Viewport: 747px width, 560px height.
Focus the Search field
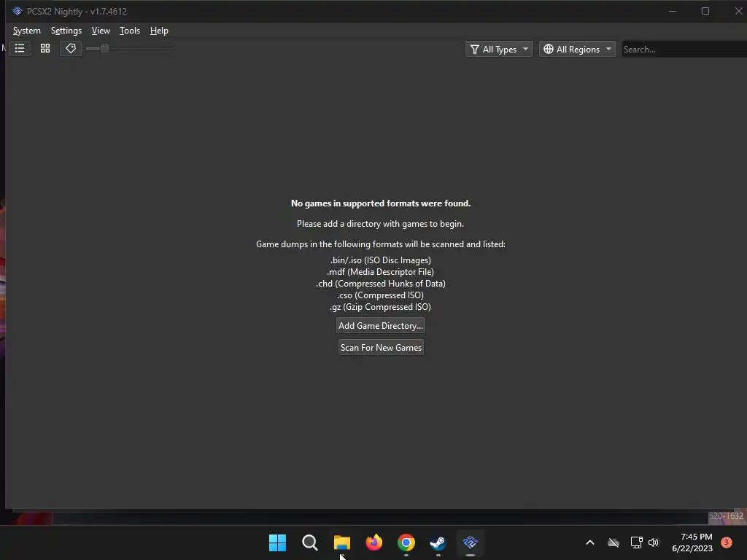tap(684, 49)
